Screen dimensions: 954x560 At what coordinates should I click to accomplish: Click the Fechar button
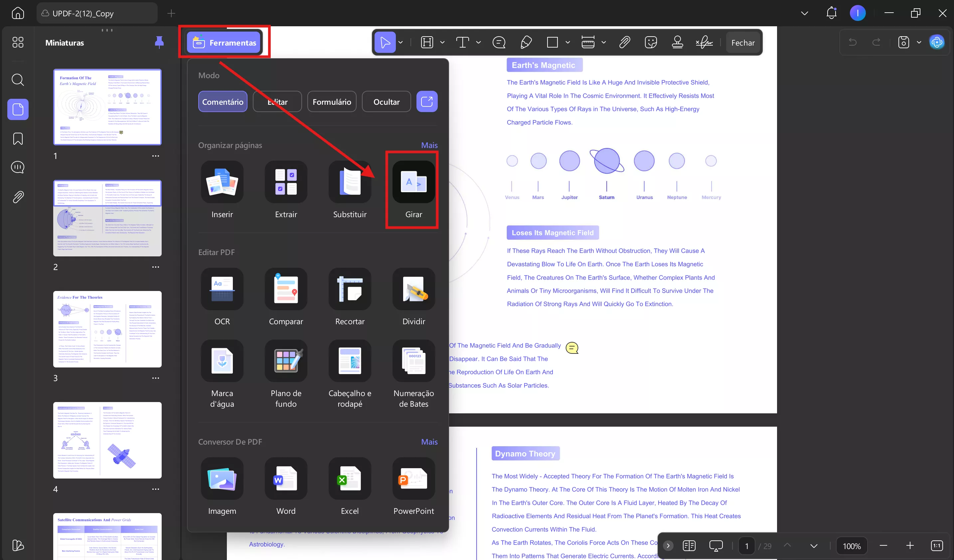click(x=742, y=42)
